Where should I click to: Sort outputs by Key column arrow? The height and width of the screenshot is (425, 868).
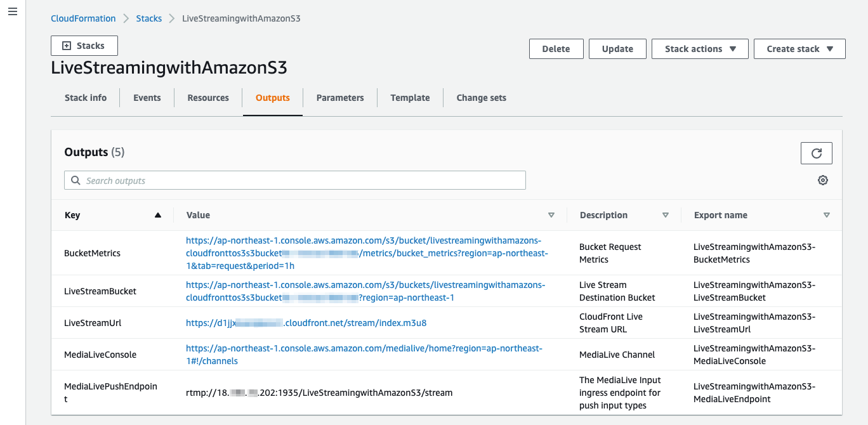point(158,215)
